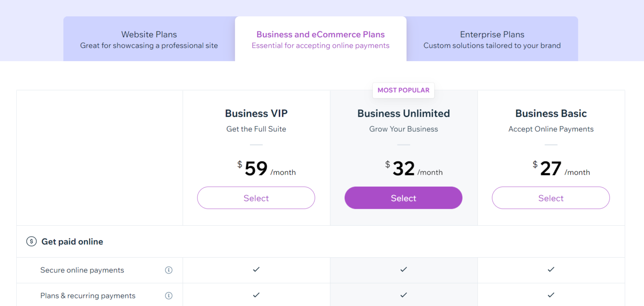
Task: Open the info tooltip for Plans & recurring payments
Action: tap(169, 296)
